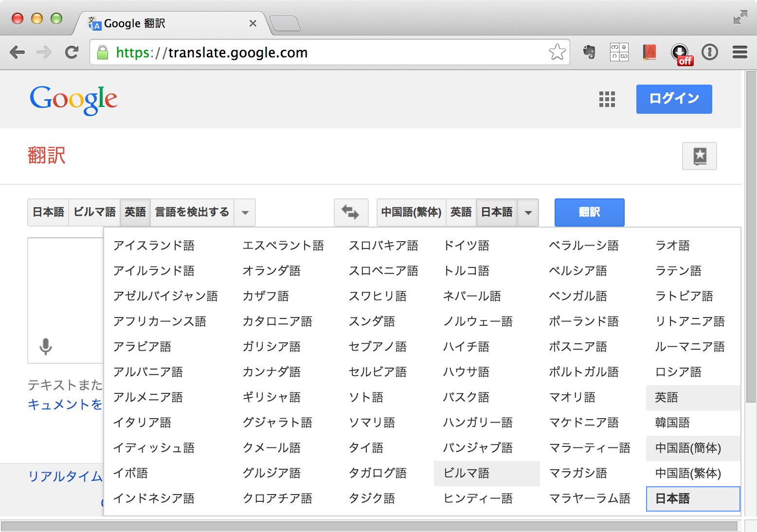Image resolution: width=757 pixels, height=532 pixels.
Task: Click the horizontal scrollbar at bottom
Action: [370, 526]
